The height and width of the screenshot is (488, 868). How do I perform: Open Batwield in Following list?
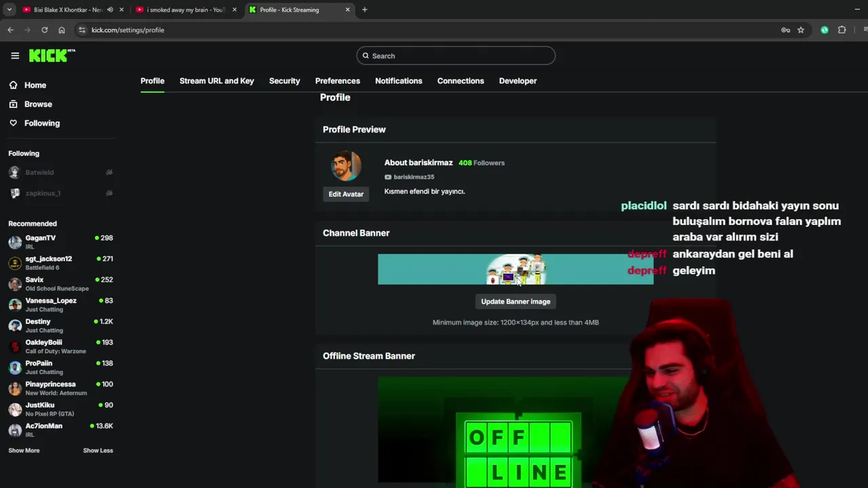click(x=39, y=173)
